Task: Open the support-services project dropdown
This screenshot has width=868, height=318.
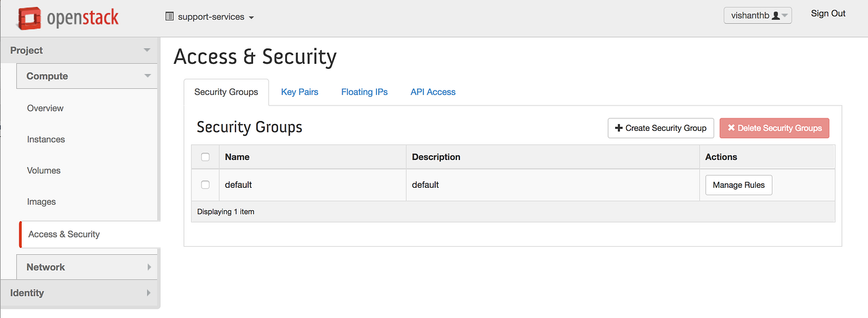Action: coord(210,17)
